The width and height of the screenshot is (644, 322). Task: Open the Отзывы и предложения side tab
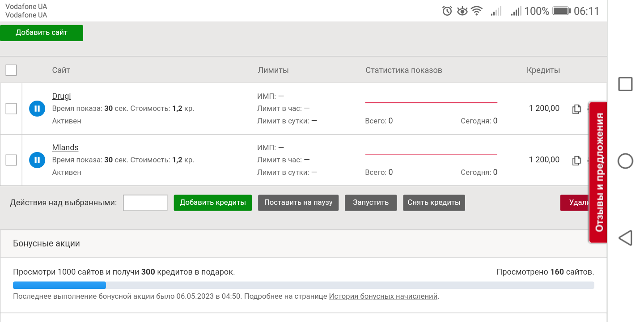598,172
